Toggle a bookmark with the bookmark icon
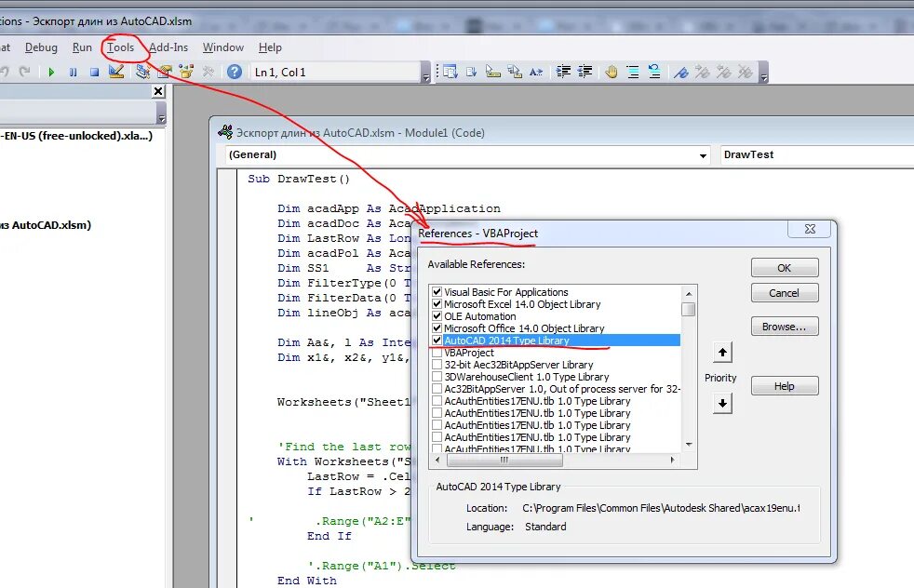This screenshot has height=588, width=914. point(680,71)
